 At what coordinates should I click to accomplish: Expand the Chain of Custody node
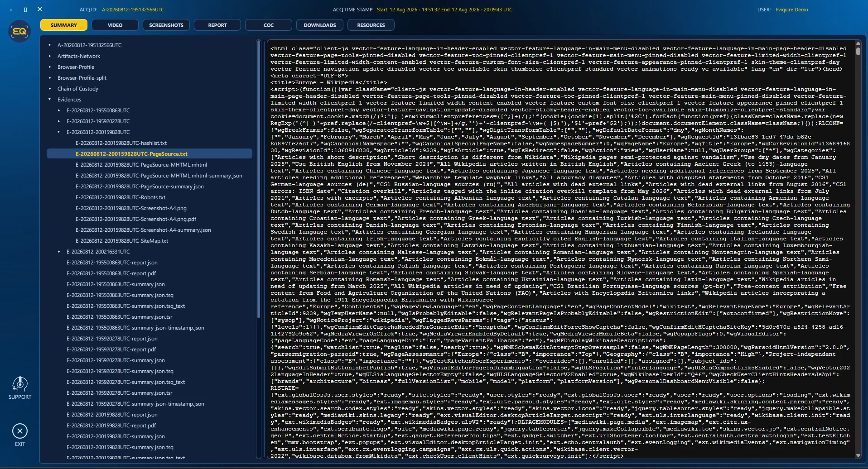coord(50,89)
